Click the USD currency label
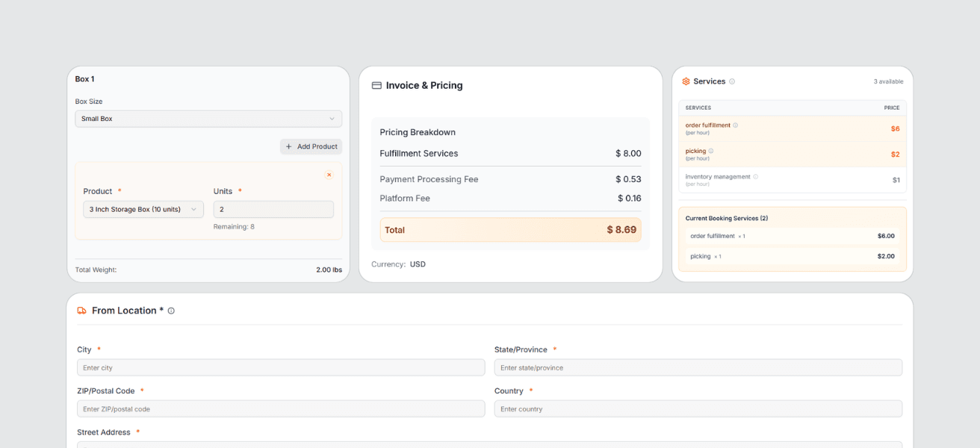The height and width of the screenshot is (448, 980). tap(418, 264)
